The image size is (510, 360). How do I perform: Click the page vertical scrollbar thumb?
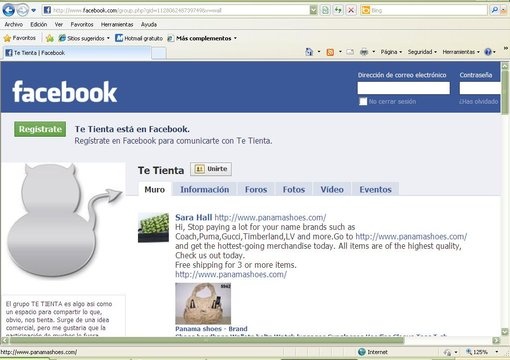pos(505,93)
